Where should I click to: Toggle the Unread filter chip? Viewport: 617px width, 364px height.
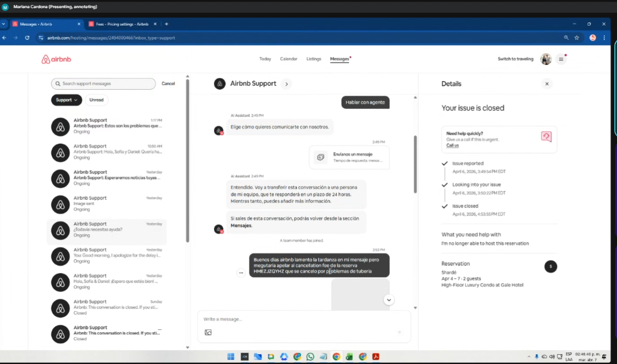coord(96,100)
